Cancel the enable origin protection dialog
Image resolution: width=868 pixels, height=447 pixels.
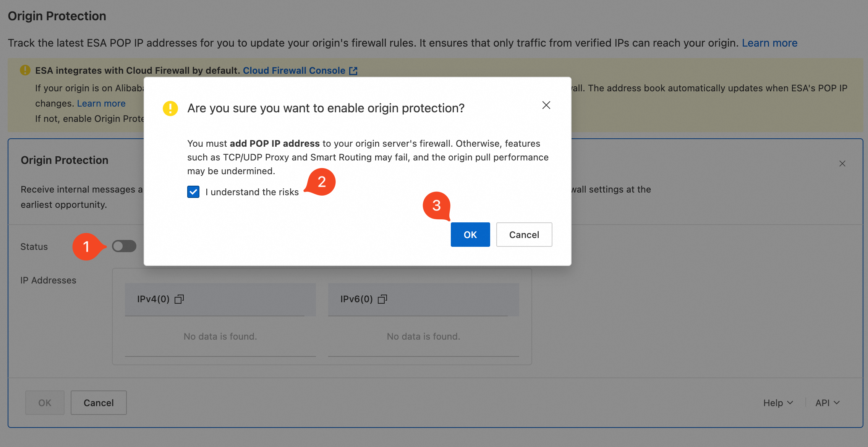[x=524, y=235]
